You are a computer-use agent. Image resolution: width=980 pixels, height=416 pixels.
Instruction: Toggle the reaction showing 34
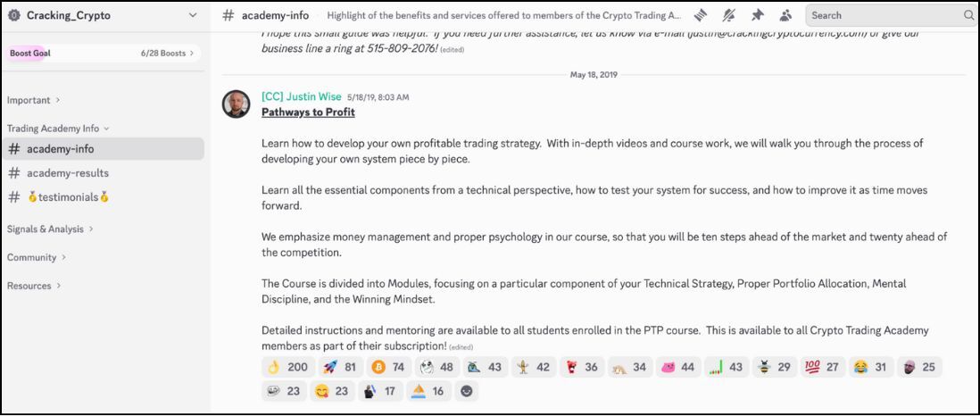(x=630, y=367)
